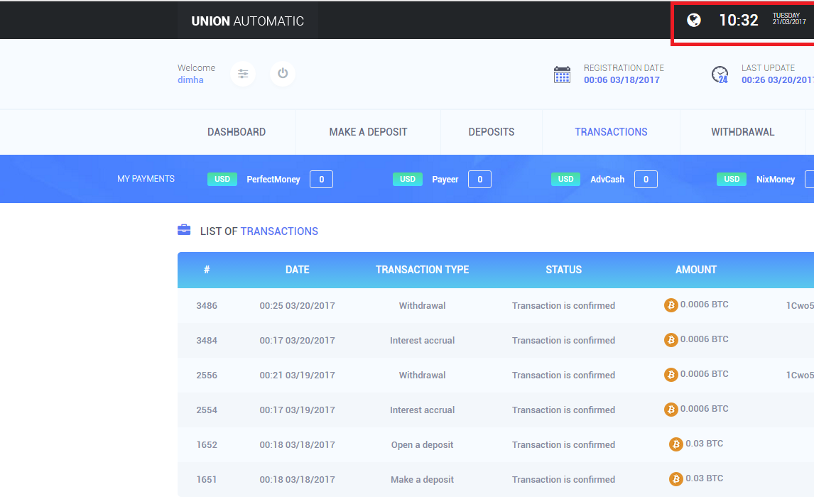The height and width of the screenshot is (504, 814).
Task: Click the DATE column header
Action: click(x=297, y=270)
